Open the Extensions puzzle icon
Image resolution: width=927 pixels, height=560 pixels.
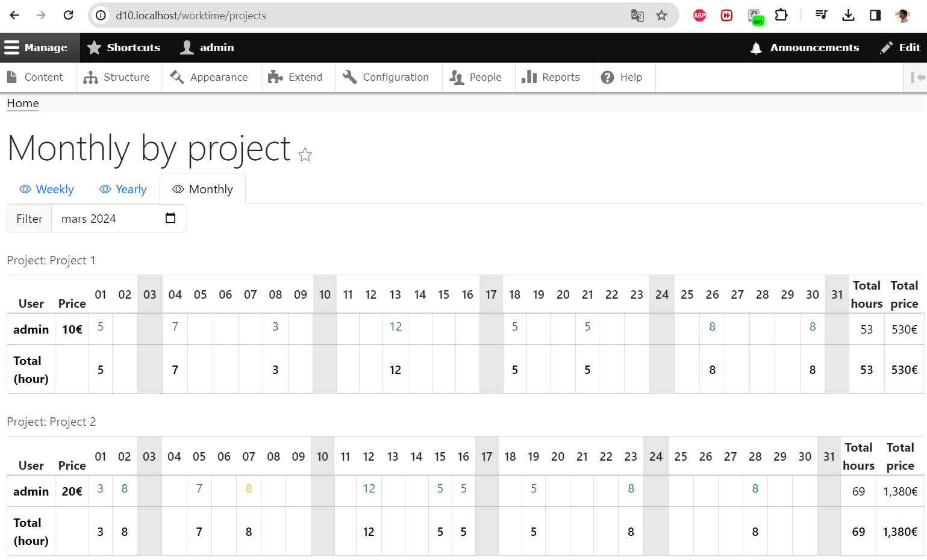click(781, 16)
